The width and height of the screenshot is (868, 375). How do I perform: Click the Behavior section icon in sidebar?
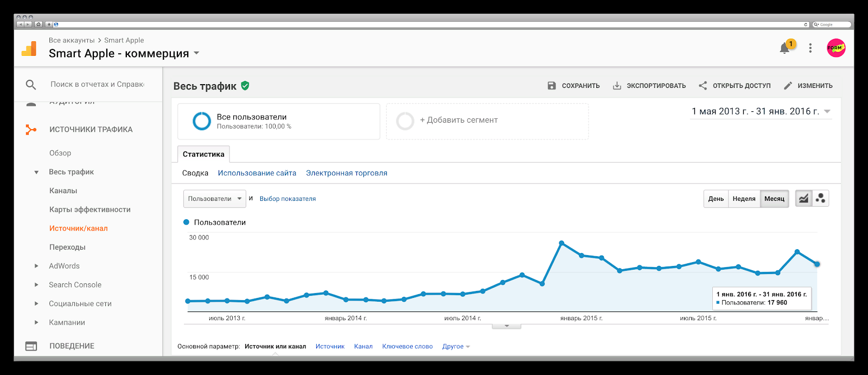(31, 346)
